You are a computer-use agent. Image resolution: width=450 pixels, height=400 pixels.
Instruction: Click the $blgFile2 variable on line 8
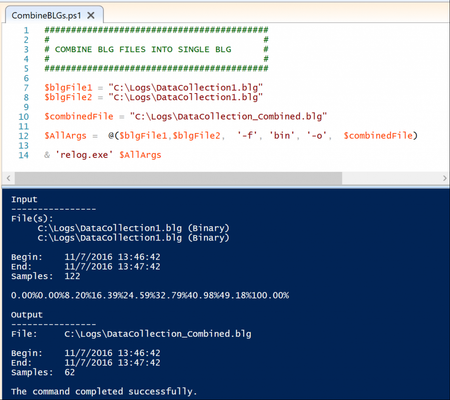coord(68,97)
